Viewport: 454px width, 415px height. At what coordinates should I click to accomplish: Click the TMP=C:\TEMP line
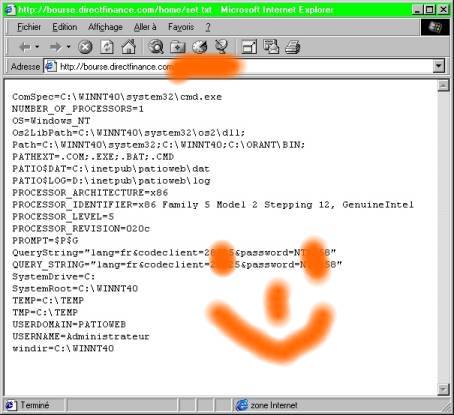click(45, 312)
